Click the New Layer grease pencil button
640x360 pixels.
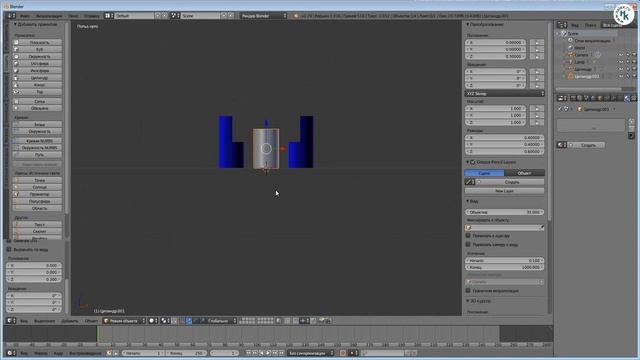pos(504,191)
